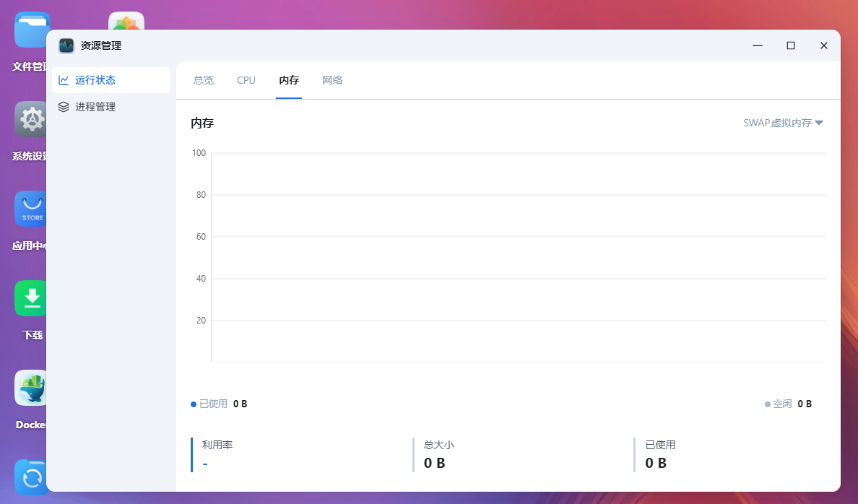Open the 文件管理 desktop icon

pyautogui.click(x=31, y=30)
